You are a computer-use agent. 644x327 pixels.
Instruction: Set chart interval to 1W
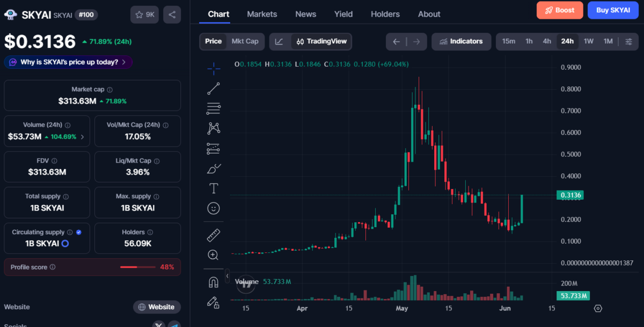[x=589, y=41]
